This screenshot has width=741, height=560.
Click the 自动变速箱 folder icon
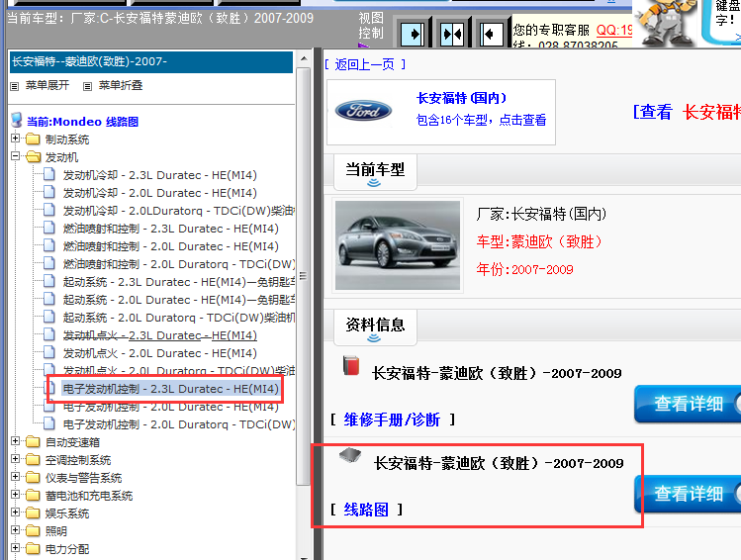(33, 442)
